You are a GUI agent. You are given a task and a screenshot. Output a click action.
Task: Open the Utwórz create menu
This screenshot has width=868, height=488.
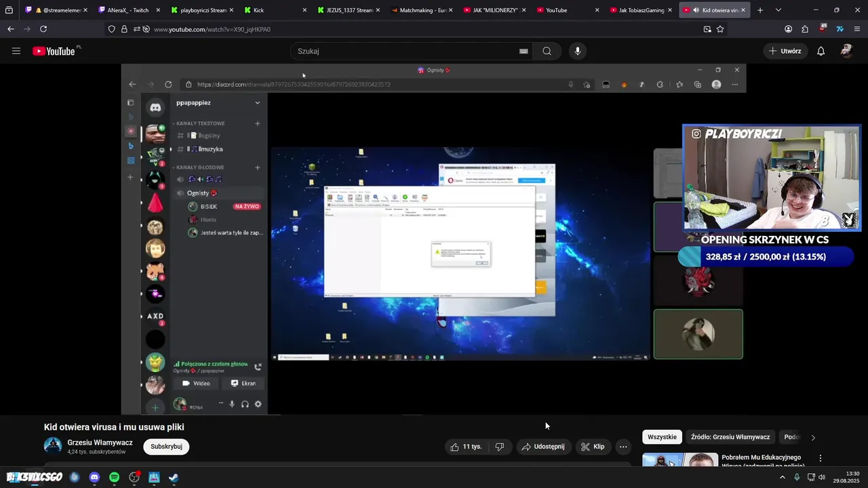(785, 51)
